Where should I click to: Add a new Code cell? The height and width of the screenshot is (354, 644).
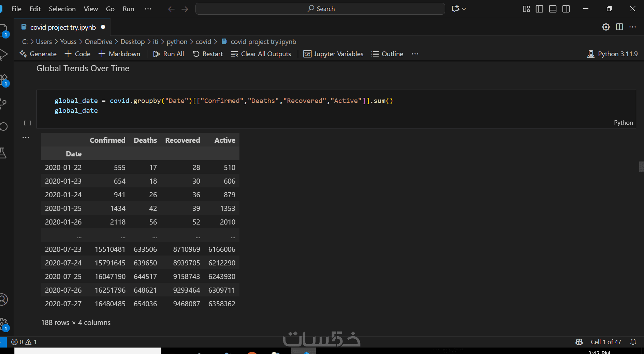[77, 54]
